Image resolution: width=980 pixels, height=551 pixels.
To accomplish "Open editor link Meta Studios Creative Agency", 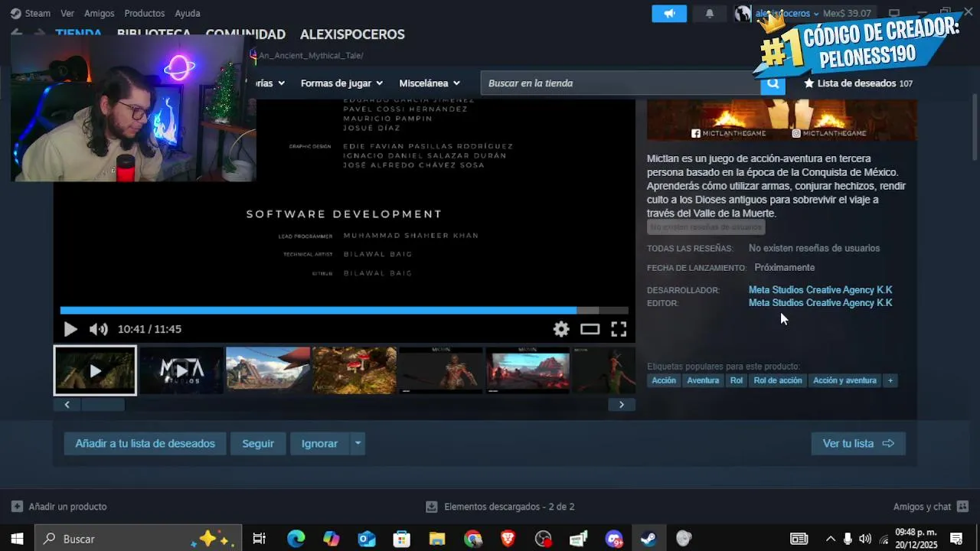I will pyautogui.click(x=820, y=303).
